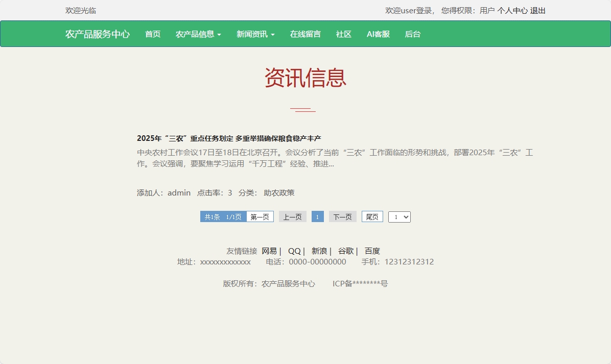Select page 1 in the pagination bar
Screen dimensions: 611x364
317,216
